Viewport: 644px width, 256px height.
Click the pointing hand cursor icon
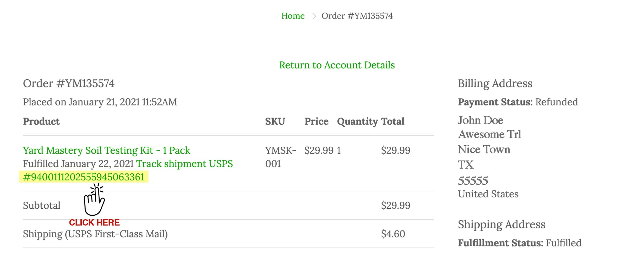click(x=94, y=200)
